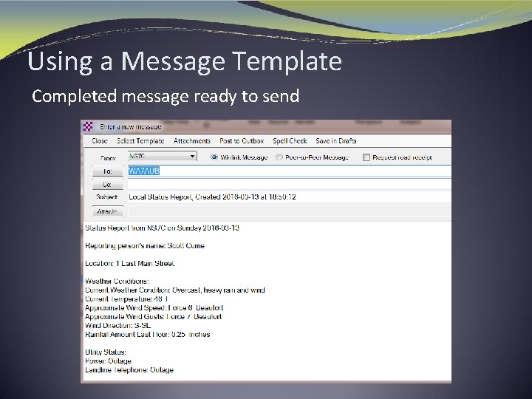Click the "Location: 1 East Main Street" line
This screenshot has width=532, height=399.
click(x=129, y=263)
